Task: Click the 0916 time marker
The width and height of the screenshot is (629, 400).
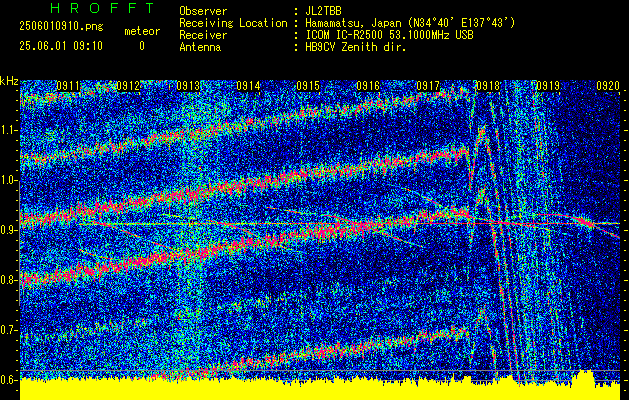Action: [x=368, y=85]
